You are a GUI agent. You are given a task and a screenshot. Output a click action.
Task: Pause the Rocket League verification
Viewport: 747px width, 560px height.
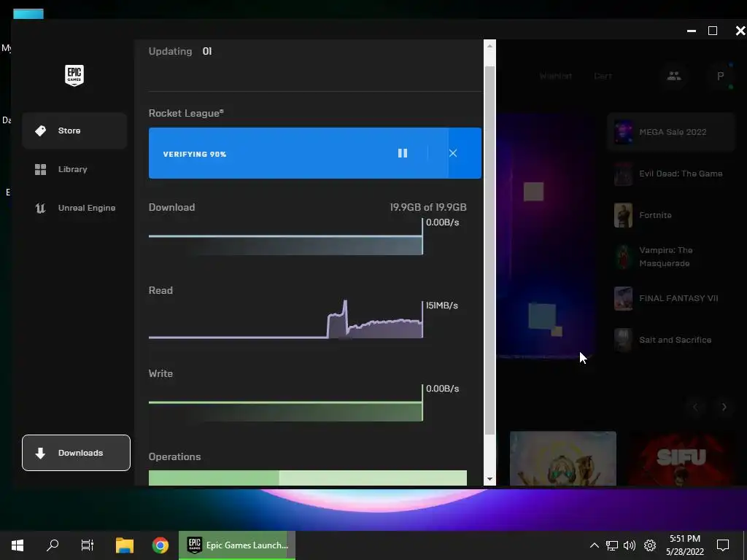(403, 153)
